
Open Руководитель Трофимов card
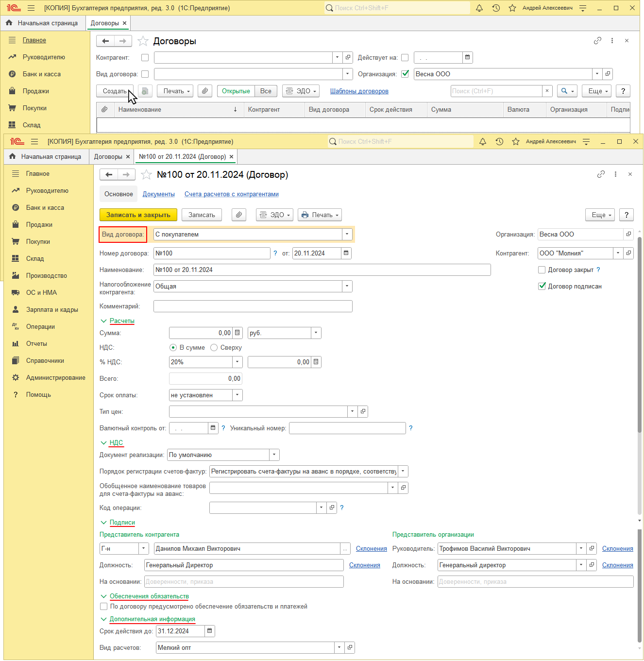[592, 548]
